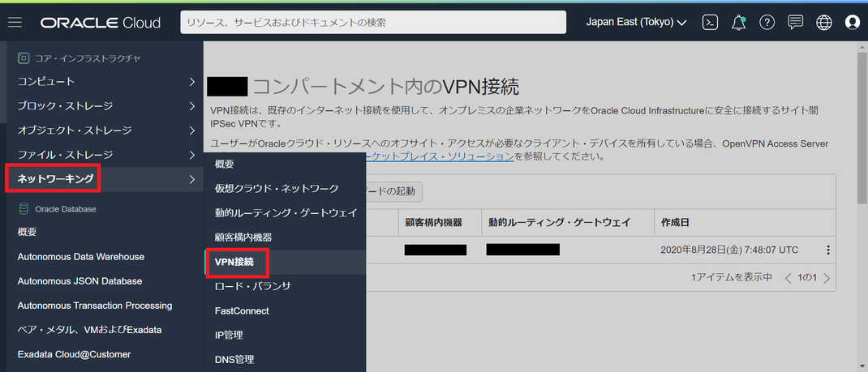Open the user profile avatar
This screenshot has height=372, width=868.
[x=853, y=22]
